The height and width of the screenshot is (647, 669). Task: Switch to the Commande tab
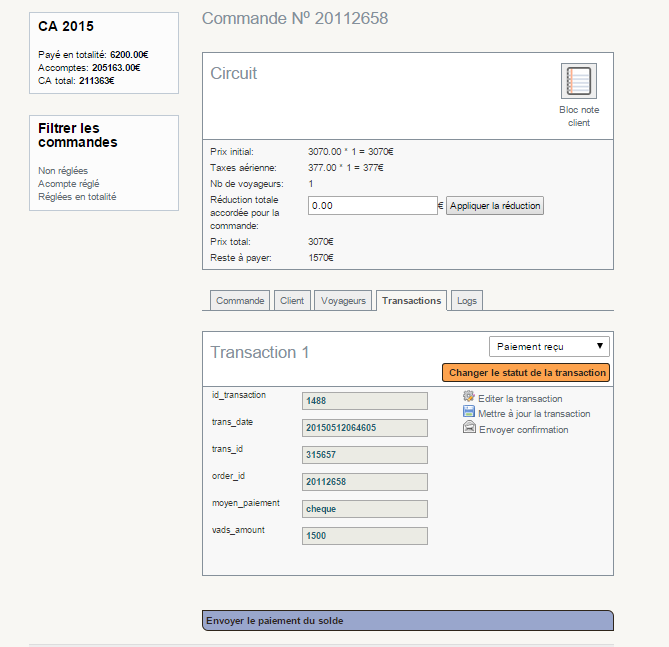240,300
